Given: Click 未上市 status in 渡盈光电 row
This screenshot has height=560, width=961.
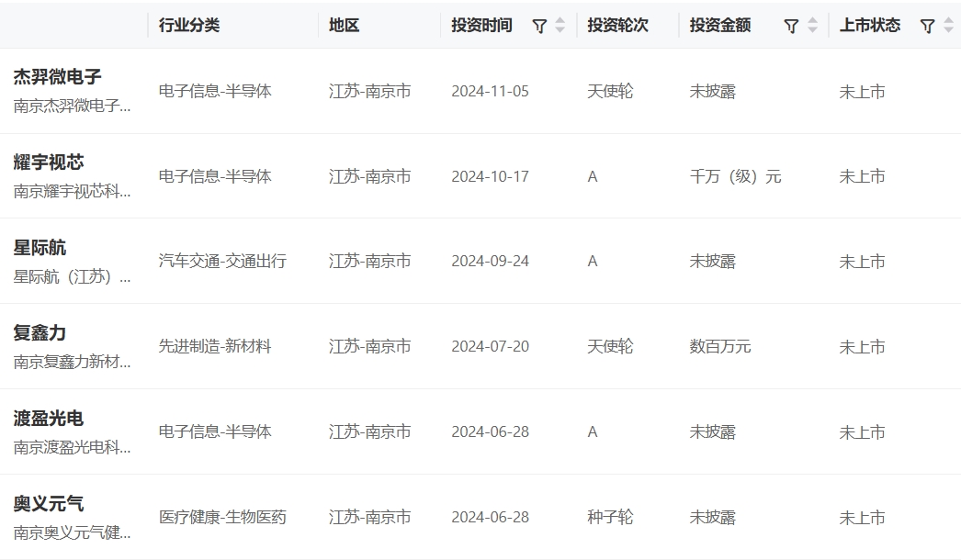Looking at the screenshot, I should (863, 432).
